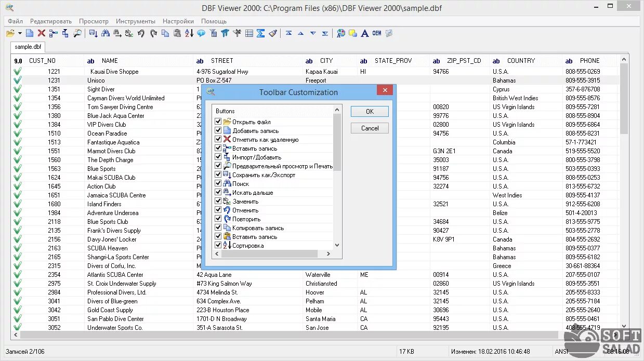Viewport: 644px width, 361px height.
Task: Uncheck the Открыть файл checkbox
Action: [x=218, y=122]
